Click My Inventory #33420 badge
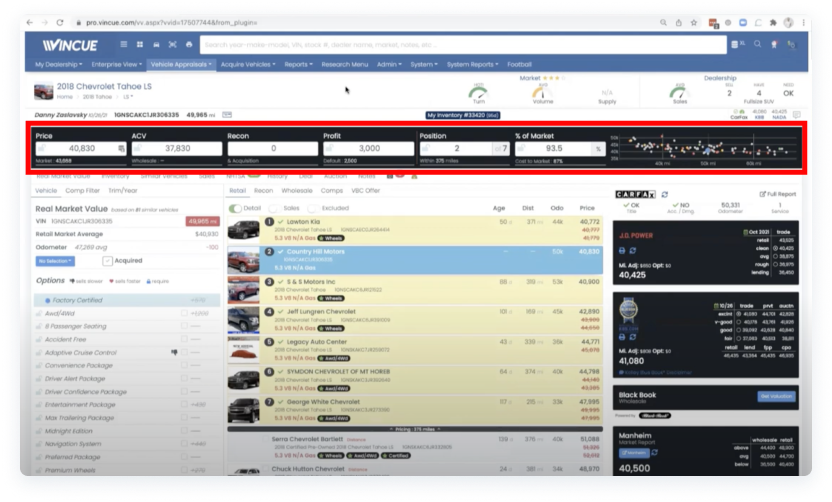The width and height of the screenshot is (832, 502). [463, 115]
